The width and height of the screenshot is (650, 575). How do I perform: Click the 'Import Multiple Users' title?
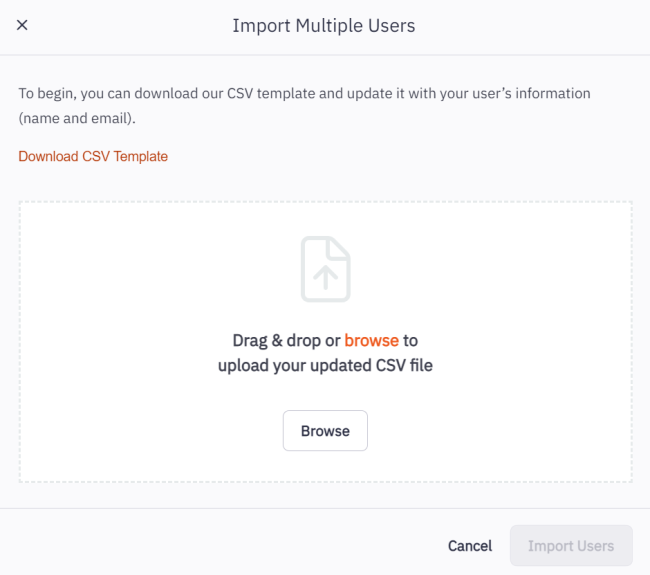(x=323, y=25)
